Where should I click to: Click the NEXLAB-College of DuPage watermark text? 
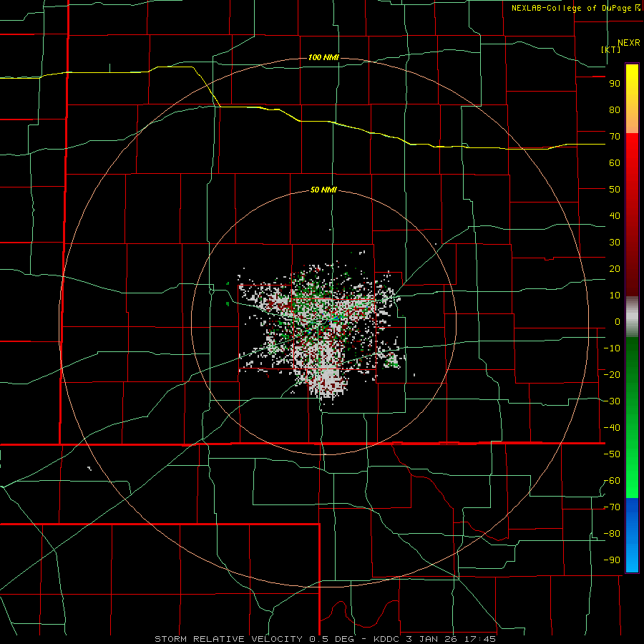[x=576, y=8]
